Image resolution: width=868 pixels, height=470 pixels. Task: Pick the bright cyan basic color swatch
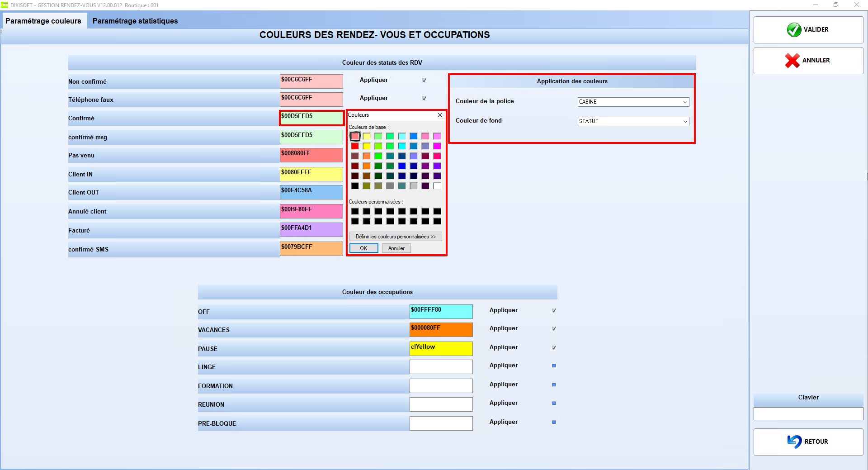(402, 146)
